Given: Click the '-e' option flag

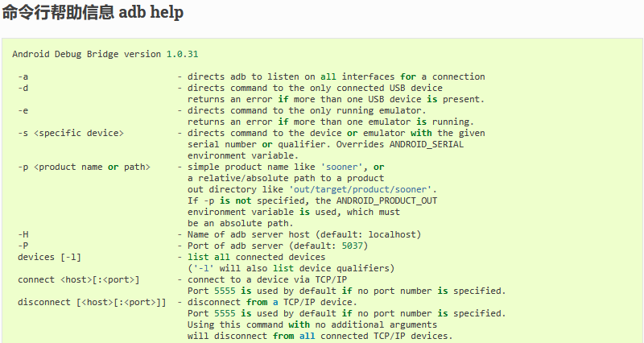Looking at the screenshot, I should pyautogui.click(x=23, y=110).
